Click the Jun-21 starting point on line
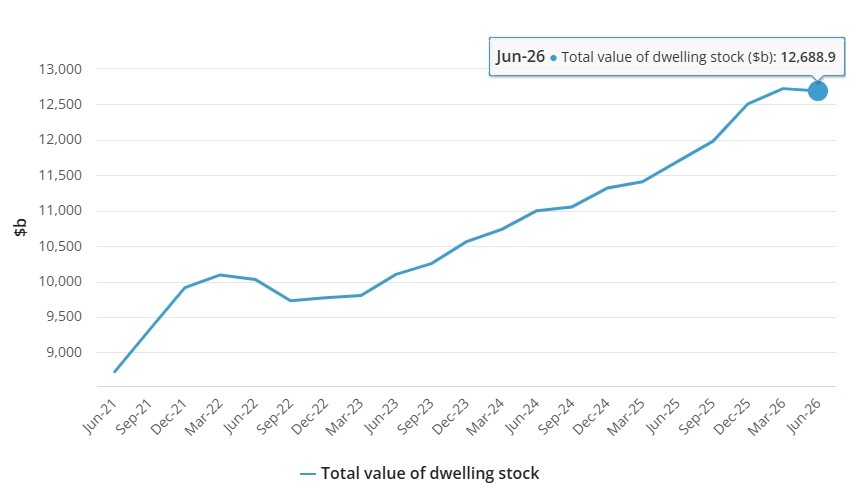This screenshot has height=491, width=855. [x=114, y=372]
